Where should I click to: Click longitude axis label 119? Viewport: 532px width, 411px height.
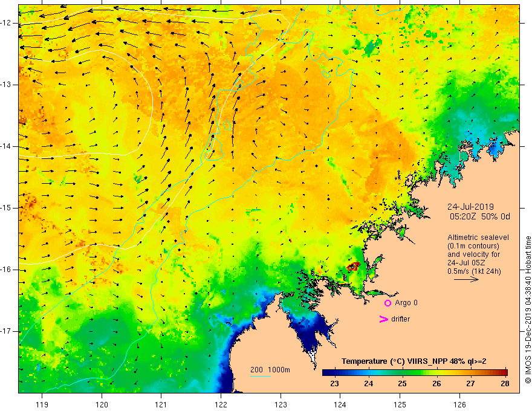pyautogui.click(x=42, y=404)
